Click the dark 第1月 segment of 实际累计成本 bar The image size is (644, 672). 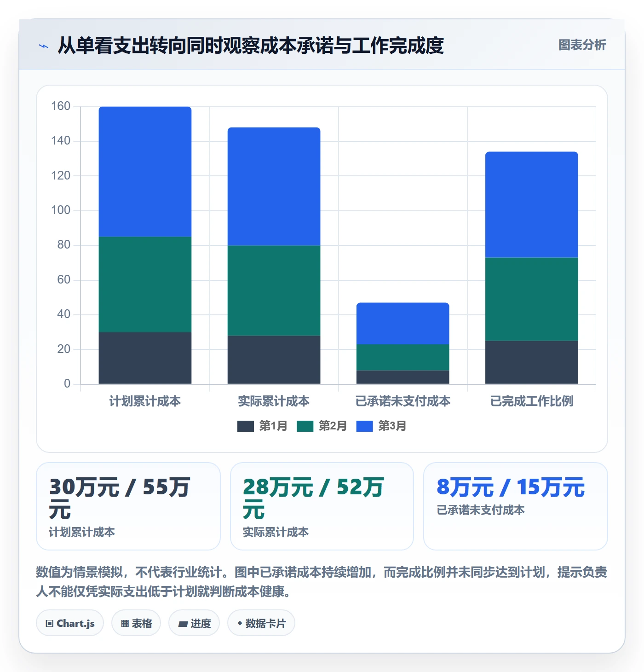[274, 360]
